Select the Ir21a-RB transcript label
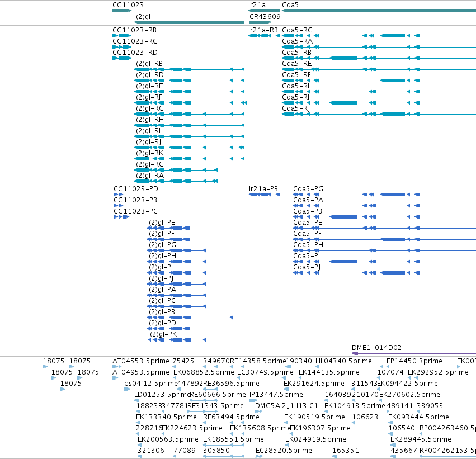The width and height of the screenshot is (476, 459). 263,30
